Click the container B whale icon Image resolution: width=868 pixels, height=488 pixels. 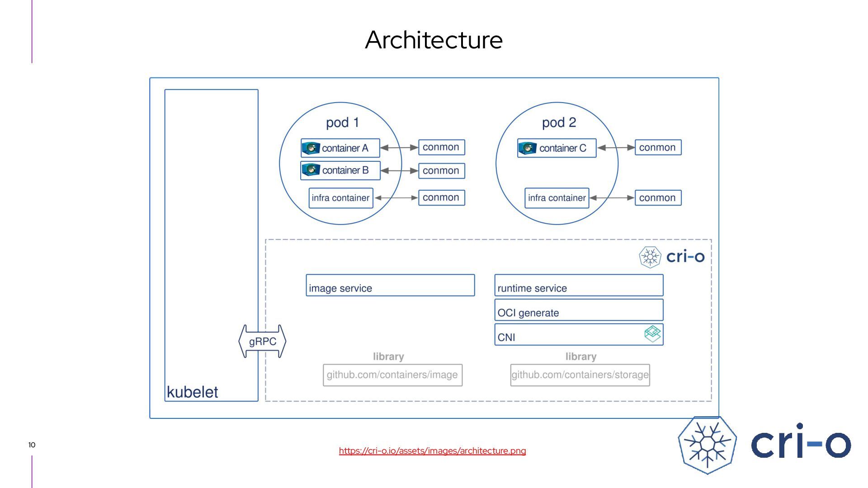tap(311, 170)
